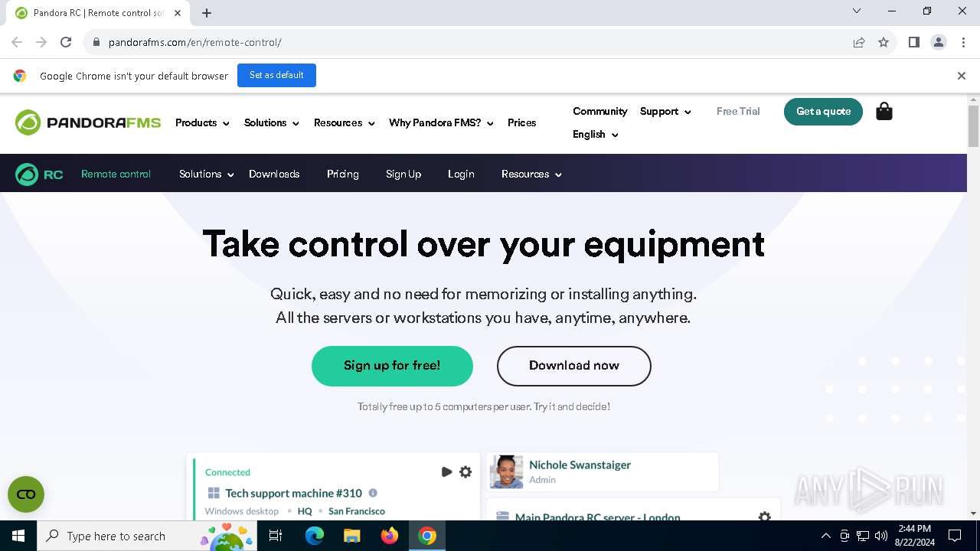The image size is (980, 551).
Task: Launch Firefox from the taskbar
Action: click(390, 536)
